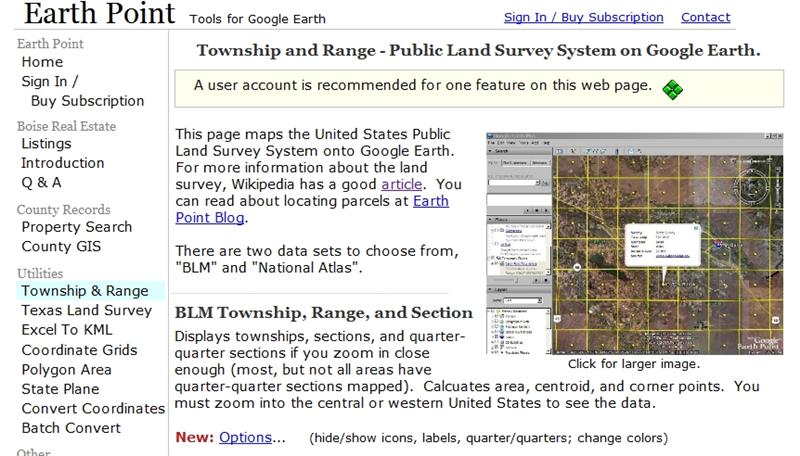800x456 pixels.
Task: Open the Q & A page
Action: pyautogui.click(x=41, y=183)
